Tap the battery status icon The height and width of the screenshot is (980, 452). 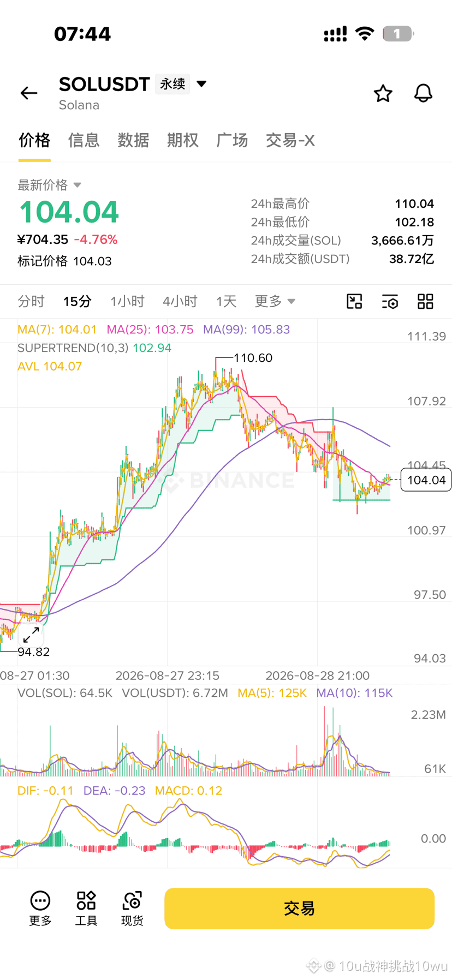coord(398,34)
